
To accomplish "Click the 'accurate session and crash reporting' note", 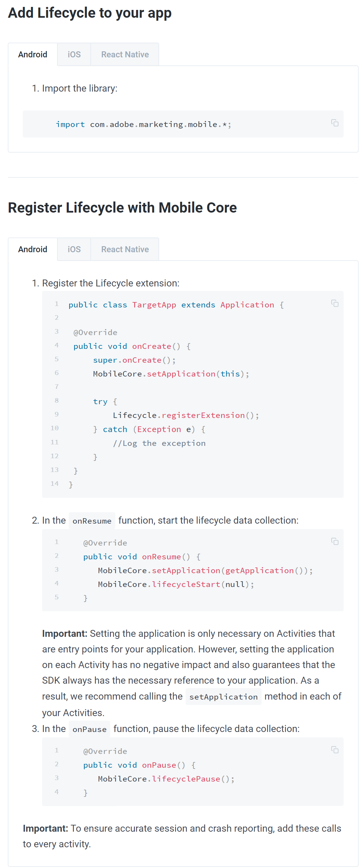I will [182, 836].
